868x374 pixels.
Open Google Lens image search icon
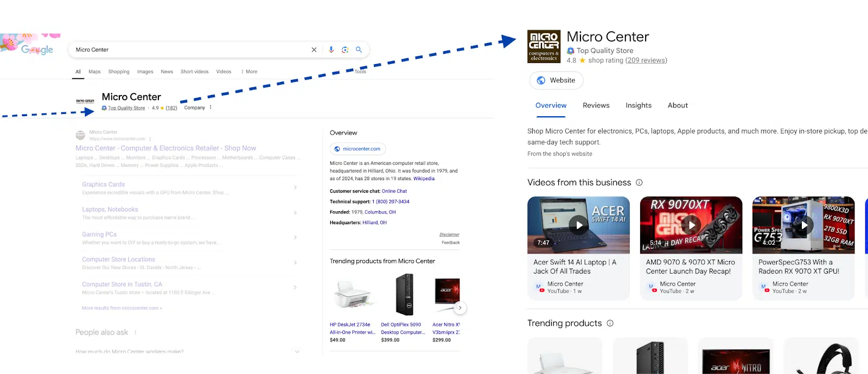[345, 49]
